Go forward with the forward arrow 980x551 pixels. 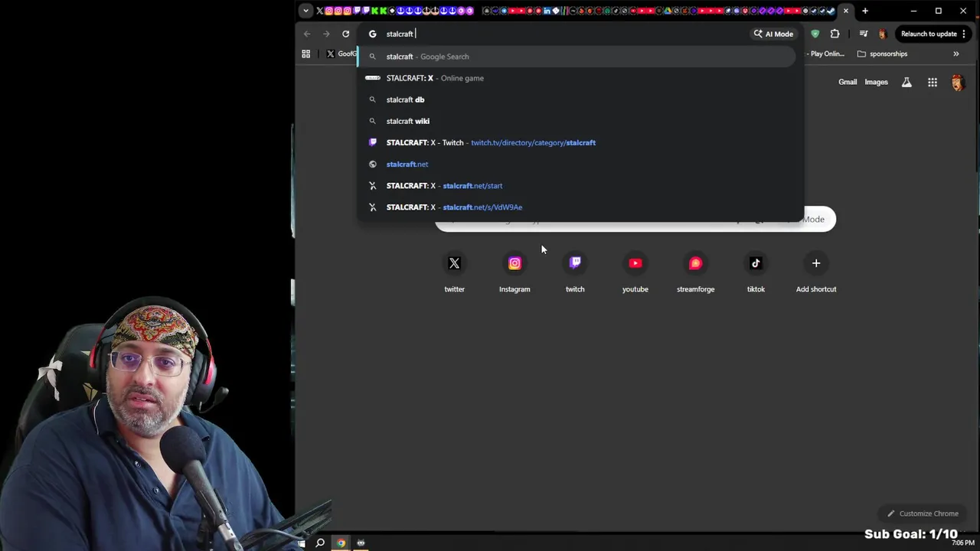(x=326, y=34)
